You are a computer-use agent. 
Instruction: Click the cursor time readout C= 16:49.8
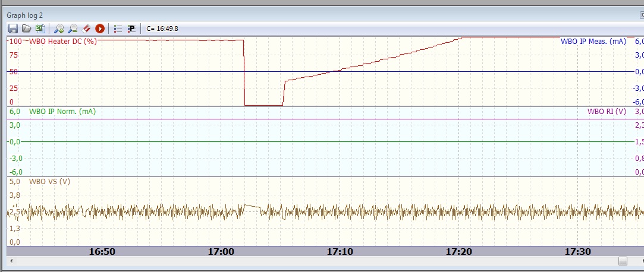click(x=162, y=28)
